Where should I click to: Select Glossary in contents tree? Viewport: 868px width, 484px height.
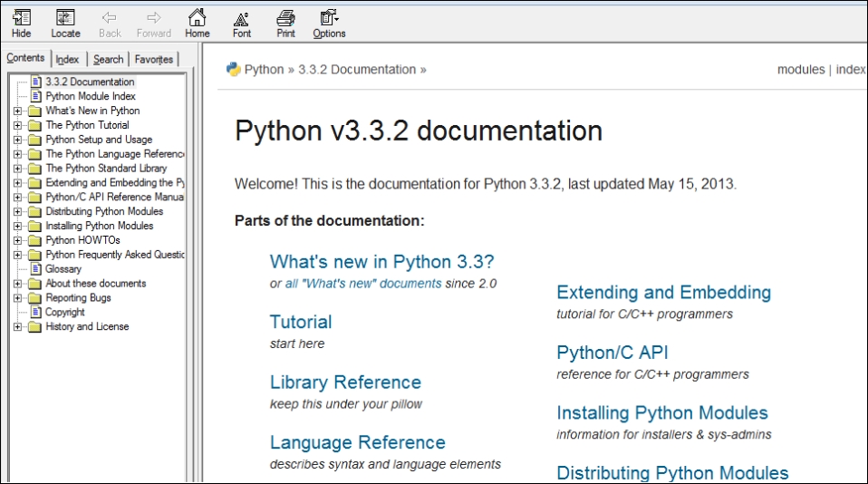(63, 268)
